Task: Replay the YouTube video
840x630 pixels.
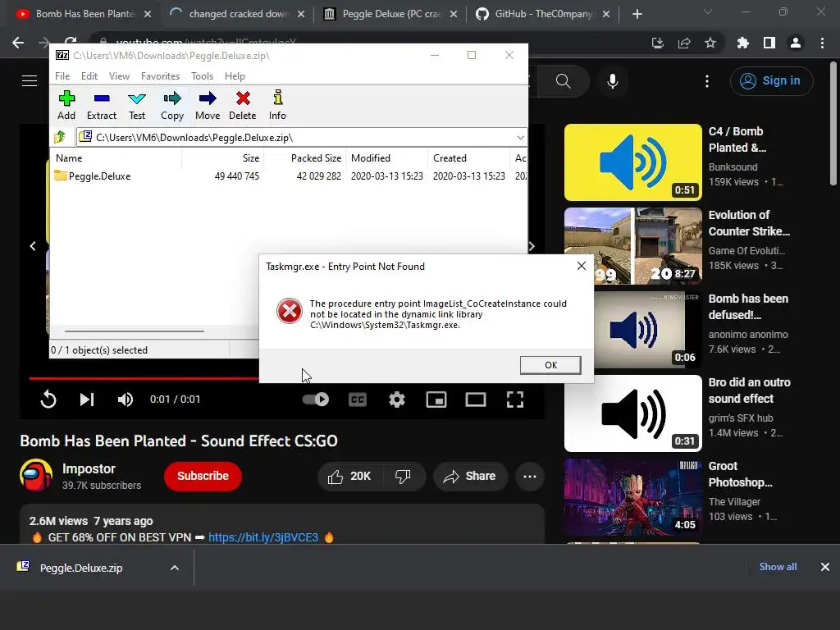Action: (48, 399)
